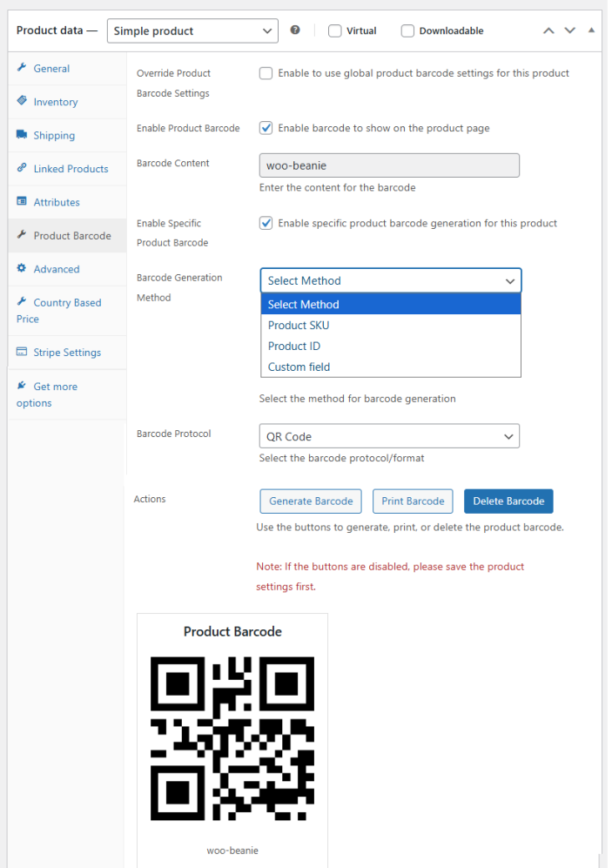The image size is (612, 868).
Task: Open the General tab
Action: pyautogui.click(x=68, y=69)
